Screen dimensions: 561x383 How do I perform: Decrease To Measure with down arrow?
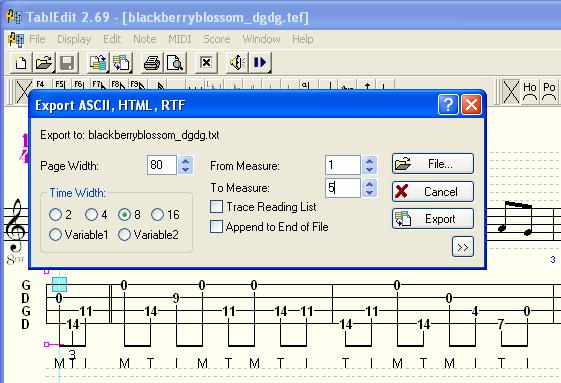[369, 193]
